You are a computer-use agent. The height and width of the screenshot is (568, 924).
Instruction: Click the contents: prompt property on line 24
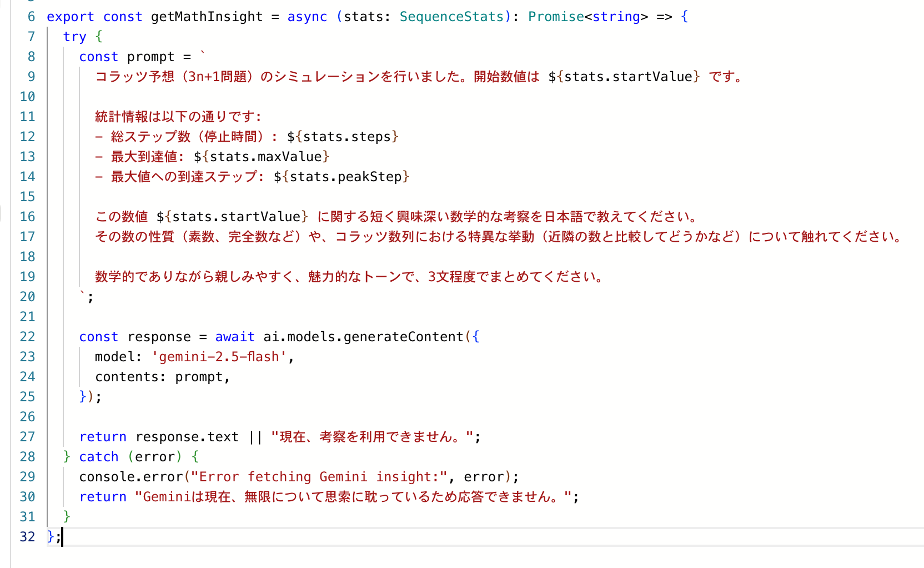162,376
